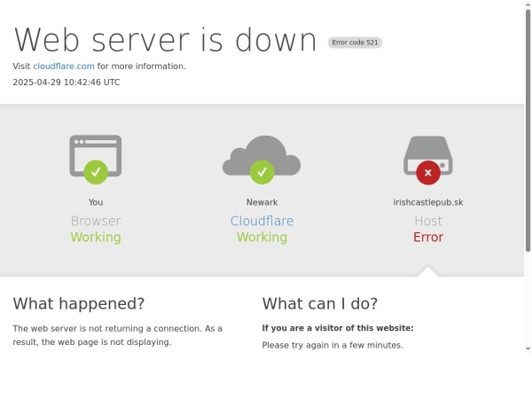Click the host server drive icon

point(428,155)
